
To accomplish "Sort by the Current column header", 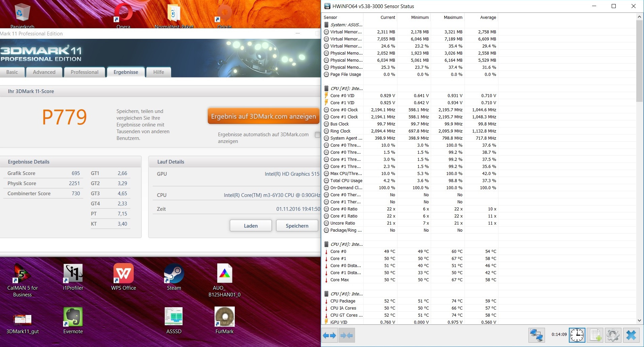I will [x=380, y=17].
